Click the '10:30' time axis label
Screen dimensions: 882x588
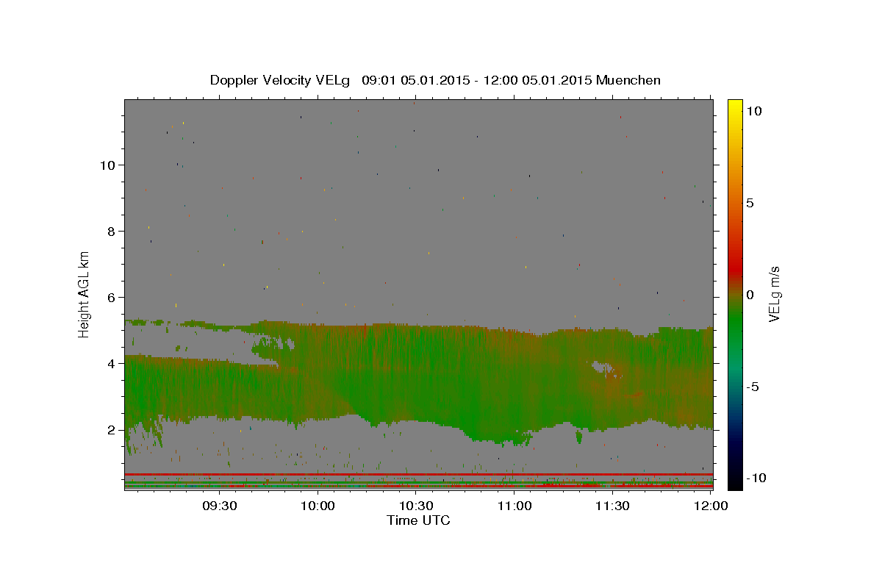pyautogui.click(x=416, y=506)
